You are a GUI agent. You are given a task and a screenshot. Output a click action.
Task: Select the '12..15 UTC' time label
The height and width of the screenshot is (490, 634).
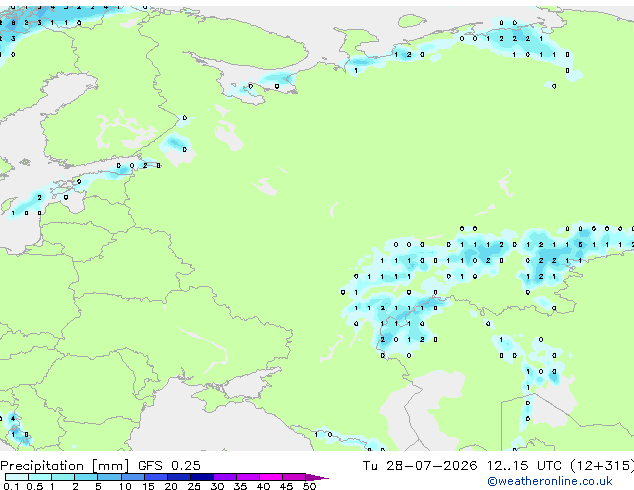click(x=524, y=466)
